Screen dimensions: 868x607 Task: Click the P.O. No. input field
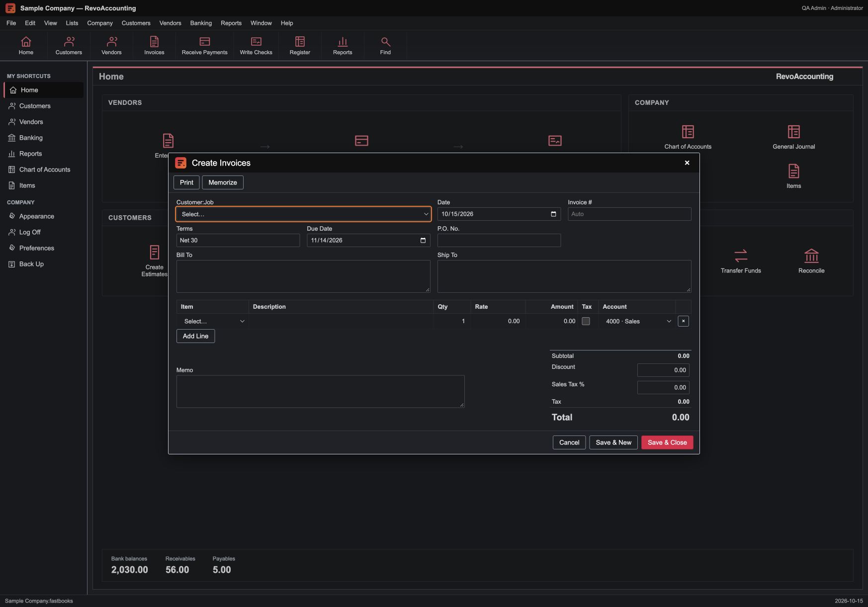coord(499,240)
